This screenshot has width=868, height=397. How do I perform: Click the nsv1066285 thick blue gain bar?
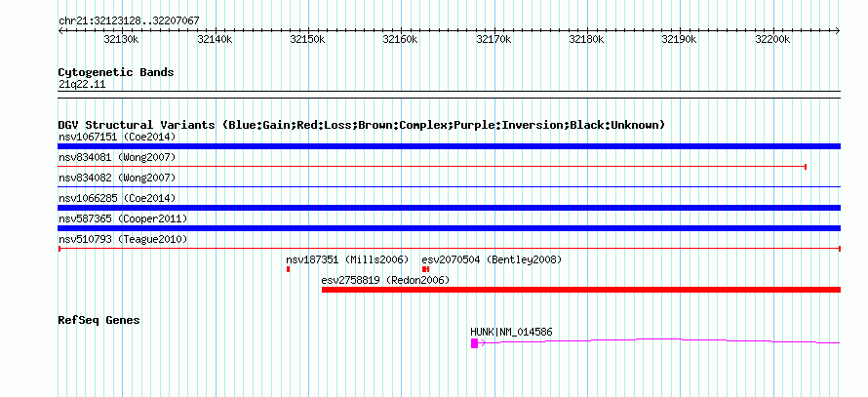pyautogui.click(x=449, y=208)
